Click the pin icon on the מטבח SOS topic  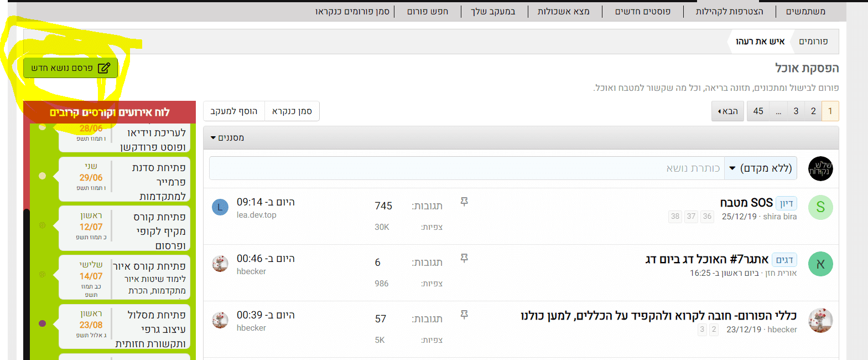coord(464,202)
